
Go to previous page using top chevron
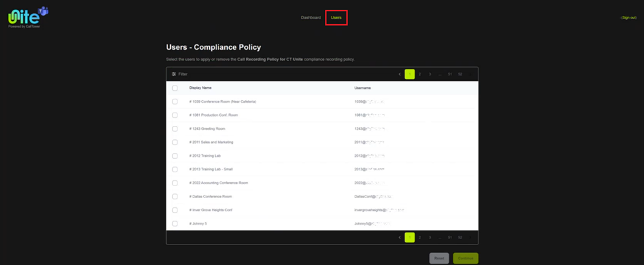[x=400, y=74]
